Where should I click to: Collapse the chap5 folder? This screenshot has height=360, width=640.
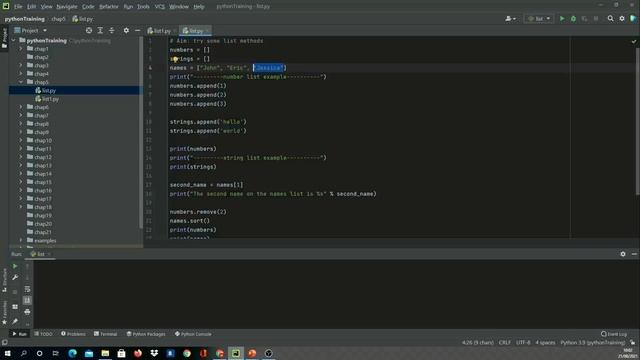[21, 82]
